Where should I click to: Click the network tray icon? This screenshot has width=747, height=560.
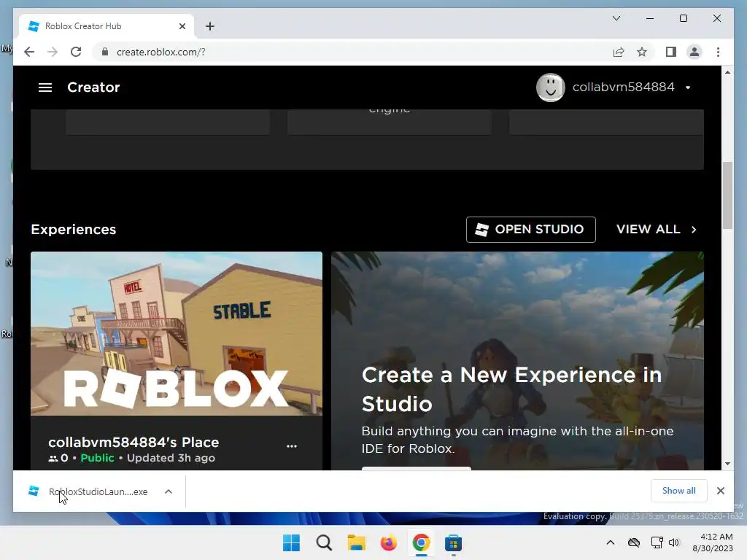pos(657,542)
